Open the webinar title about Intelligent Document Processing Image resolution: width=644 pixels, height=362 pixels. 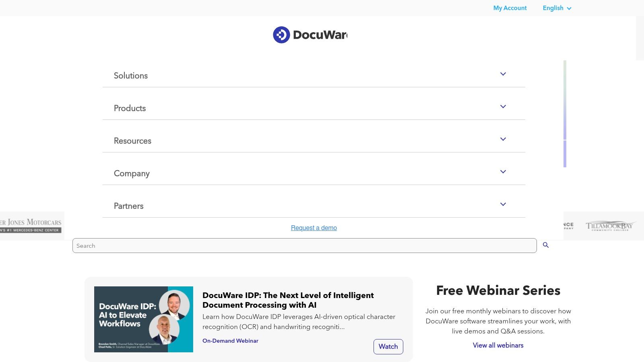coord(288,300)
